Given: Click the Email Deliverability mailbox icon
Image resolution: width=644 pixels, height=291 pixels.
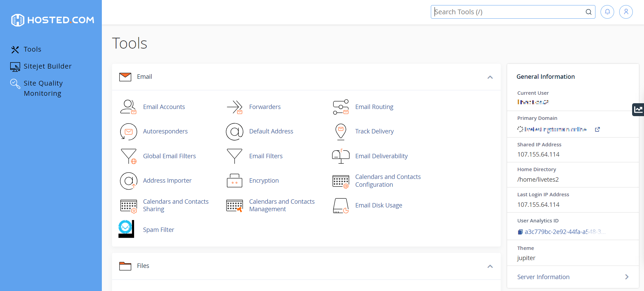Looking at the screenshot, I should click(x=341, y=156).
